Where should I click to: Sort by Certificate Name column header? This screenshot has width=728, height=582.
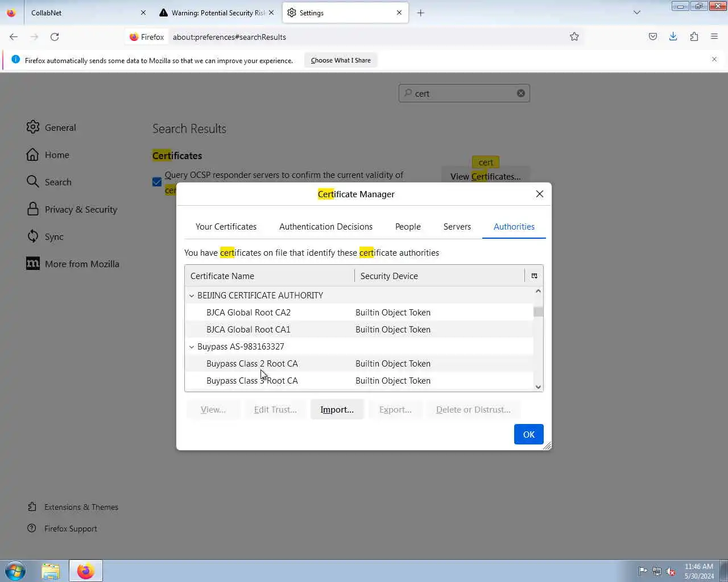[x=270, y=276]
